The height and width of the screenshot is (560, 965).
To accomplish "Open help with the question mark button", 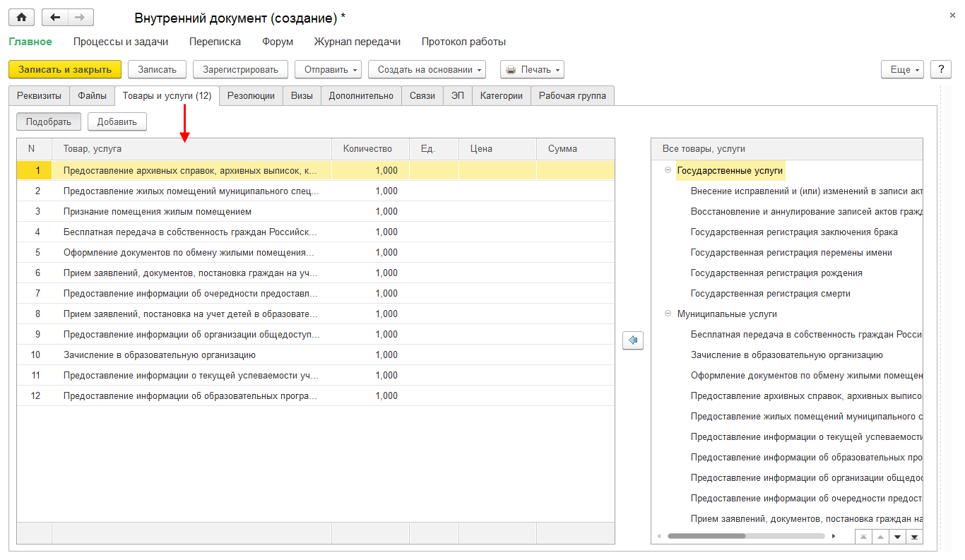I will tap(940, 69).
